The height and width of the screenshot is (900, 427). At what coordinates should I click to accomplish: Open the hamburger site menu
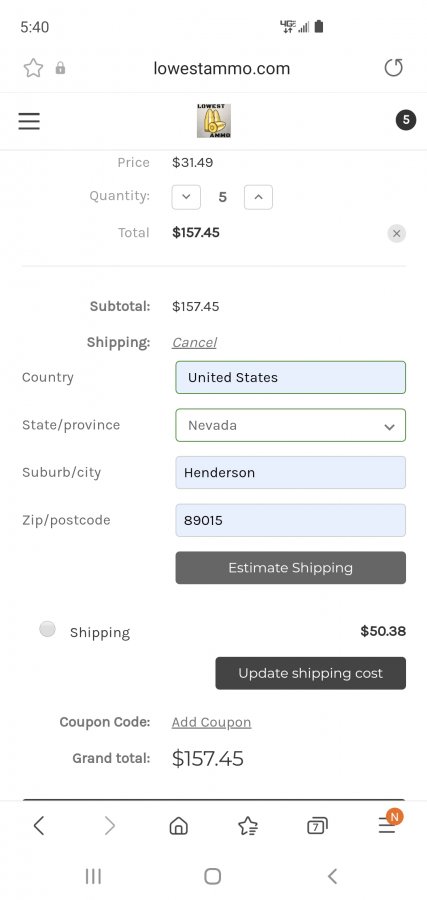pos(29,121)
